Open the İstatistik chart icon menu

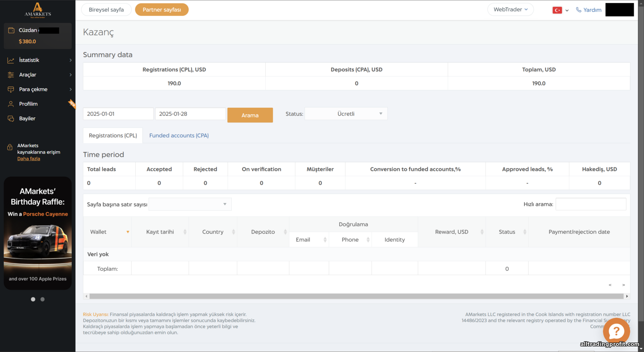point(11,60)
